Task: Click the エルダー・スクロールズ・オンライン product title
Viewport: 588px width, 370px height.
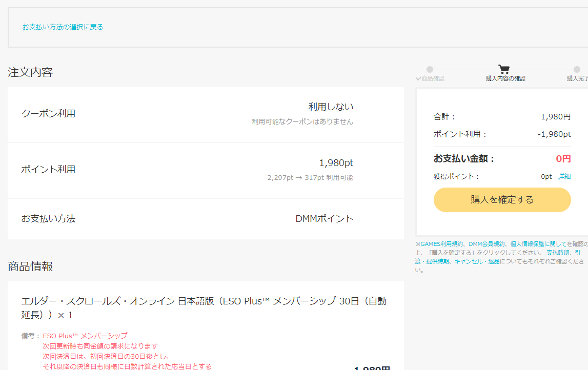Action: pyautogui.click(x=204, y=308)
